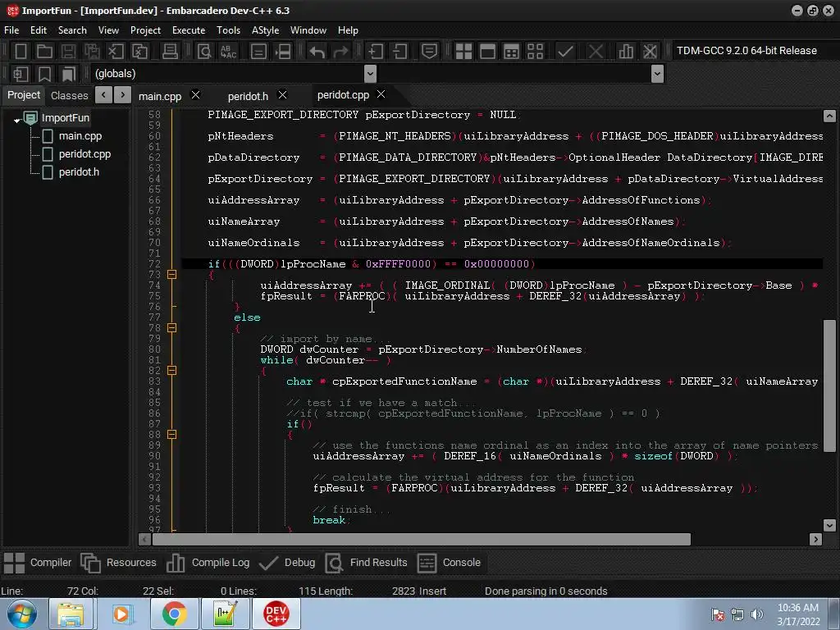
Task: Close the main.cpp tab
Action: click(x=195, y=95)
